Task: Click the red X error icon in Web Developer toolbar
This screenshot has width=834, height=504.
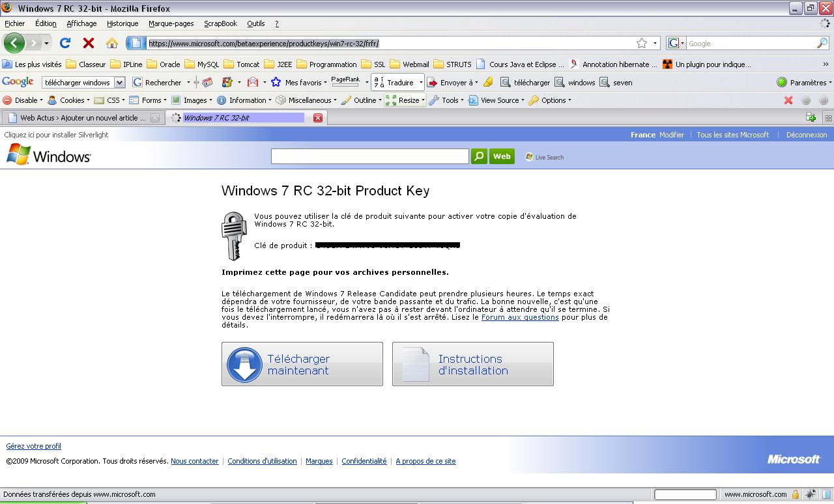Action: pos(788,100)
